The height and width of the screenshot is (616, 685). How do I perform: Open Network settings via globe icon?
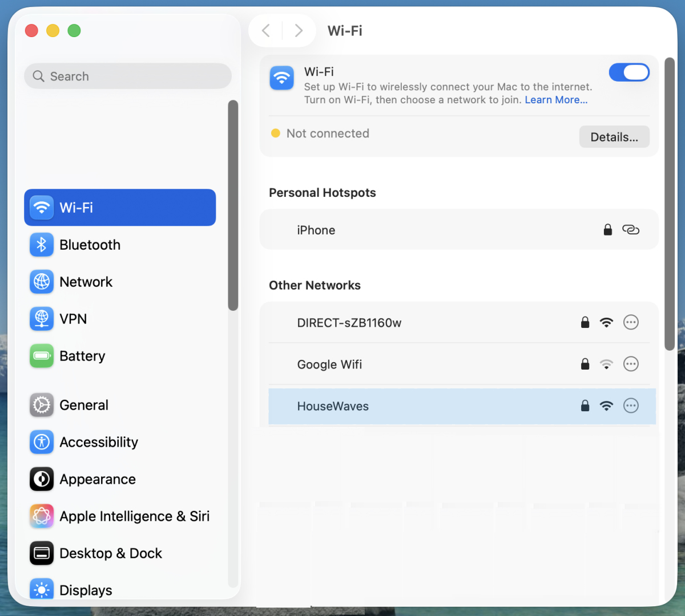[41, 282]
